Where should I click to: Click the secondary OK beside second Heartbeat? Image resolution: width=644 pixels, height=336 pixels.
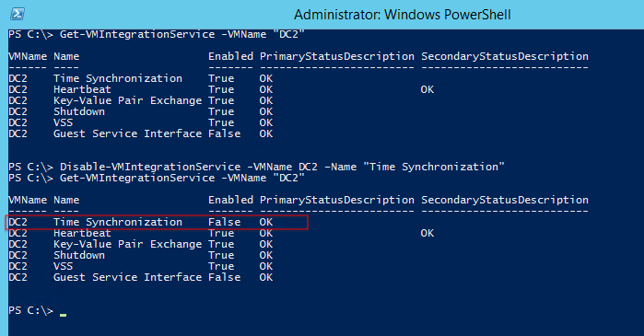click(427, 233)
